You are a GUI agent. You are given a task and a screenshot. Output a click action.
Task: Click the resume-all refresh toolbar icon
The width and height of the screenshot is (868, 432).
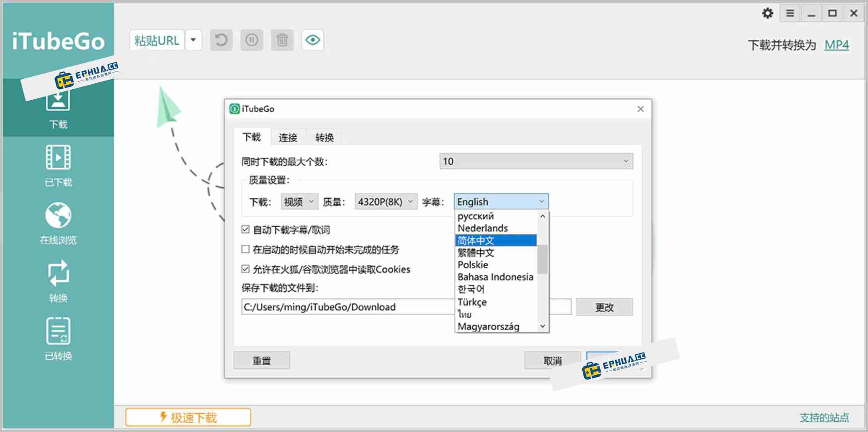(221, 40)
